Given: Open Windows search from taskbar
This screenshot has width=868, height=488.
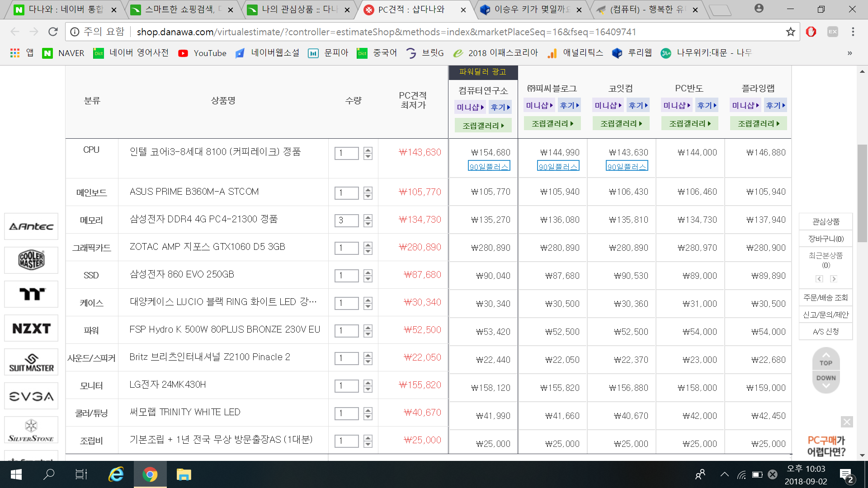Looking at the screenshot, I should [x=49, y=474].
